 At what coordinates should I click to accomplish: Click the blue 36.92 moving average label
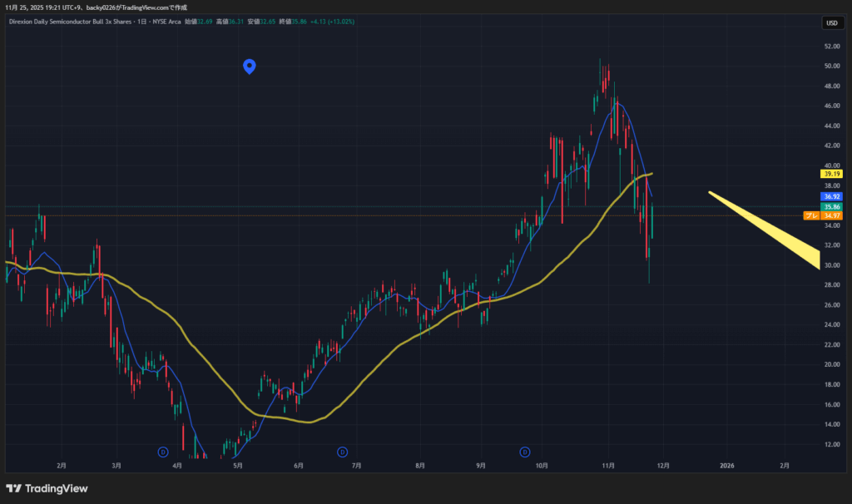click(x=831, y=196)
